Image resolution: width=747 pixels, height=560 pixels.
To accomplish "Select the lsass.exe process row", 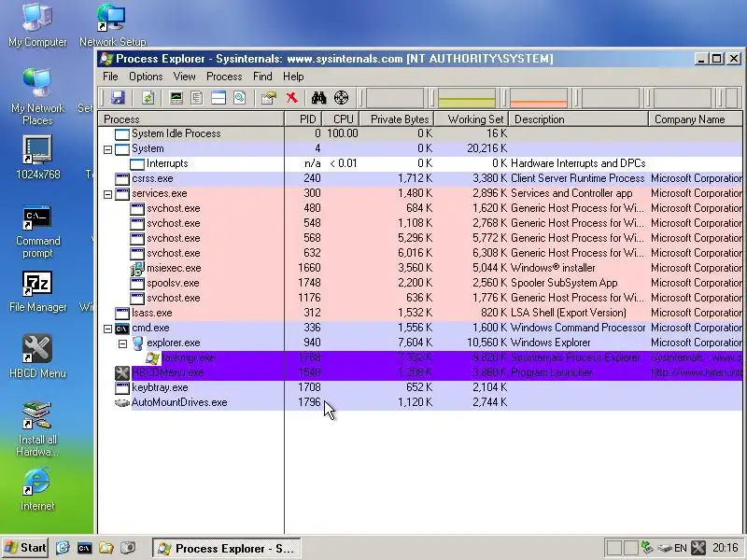I will 420,313.
